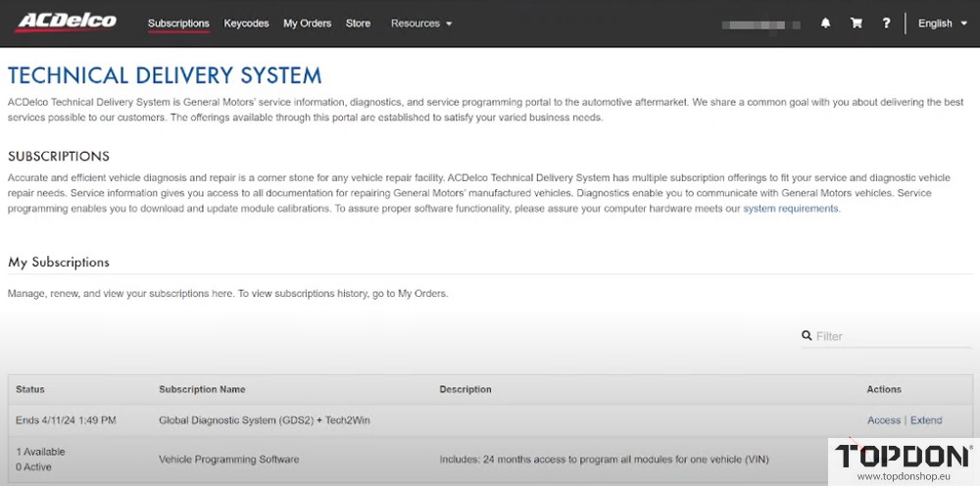Open the English language dropdown
This screenshot has height=486, width=980.
pyautogui.click(x=941, y=24)
